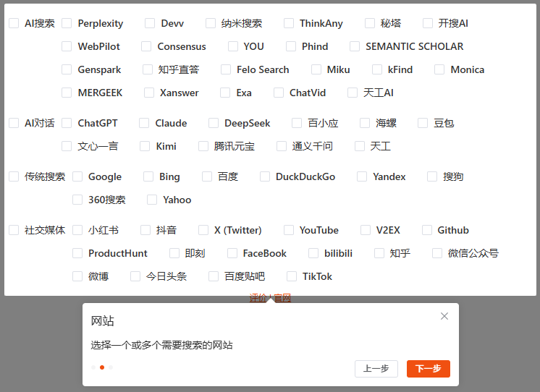Tick the 知乎直答 checkbox

[x=148, y=69]
